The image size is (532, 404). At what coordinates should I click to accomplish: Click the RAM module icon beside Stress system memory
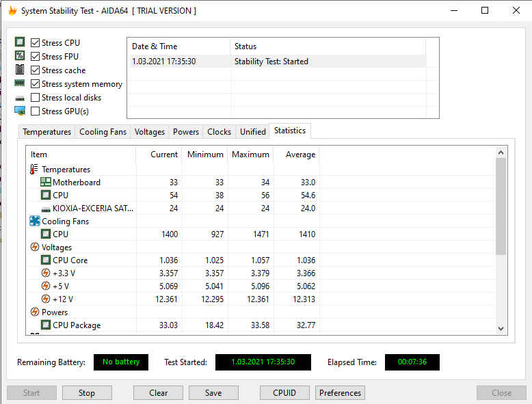click(x=20, y=83)
